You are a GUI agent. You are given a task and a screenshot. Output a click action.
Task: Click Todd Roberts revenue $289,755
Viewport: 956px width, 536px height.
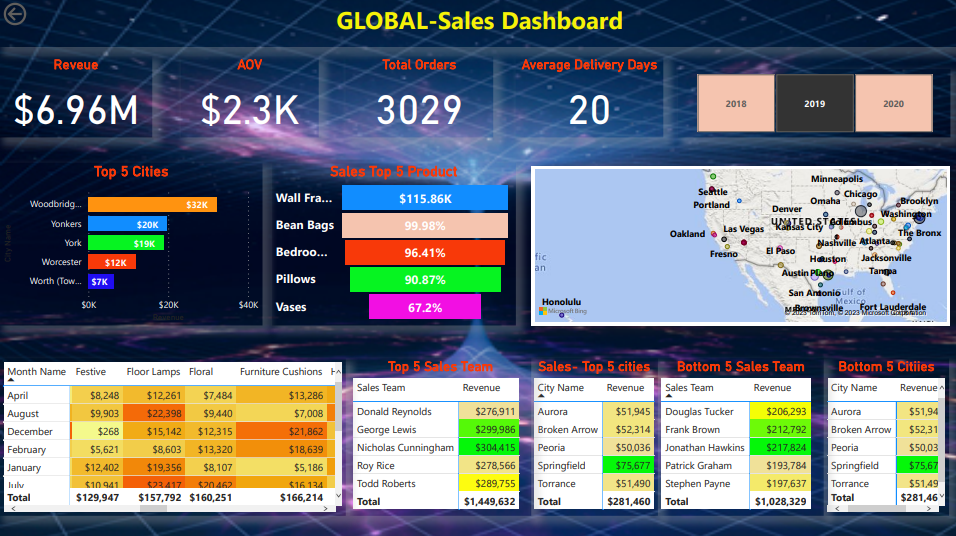tap(489, 484)
